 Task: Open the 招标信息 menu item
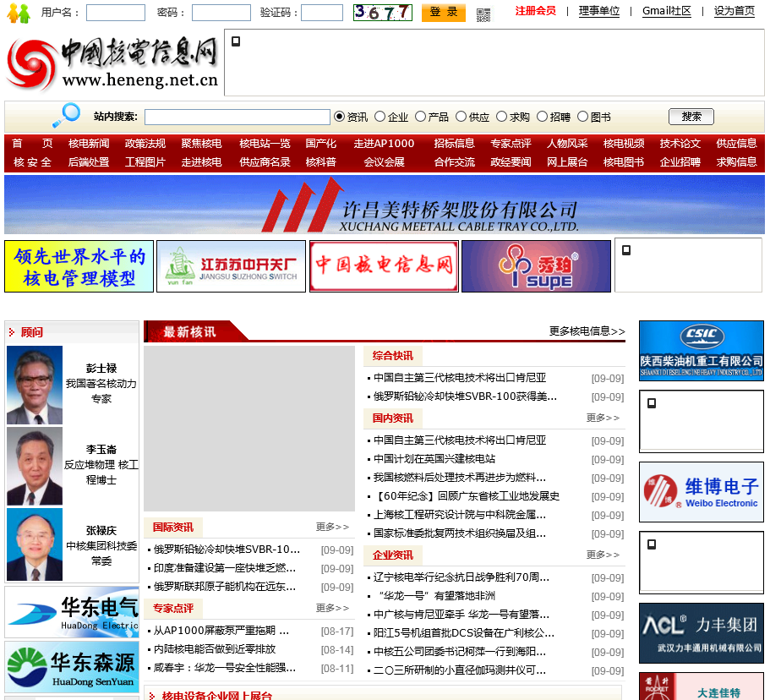click(454, 144)
